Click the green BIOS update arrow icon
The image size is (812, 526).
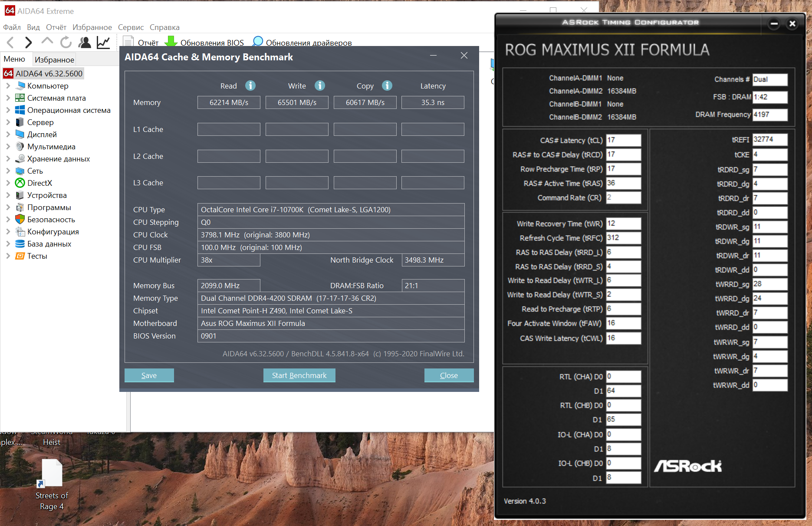coord(171,41)
